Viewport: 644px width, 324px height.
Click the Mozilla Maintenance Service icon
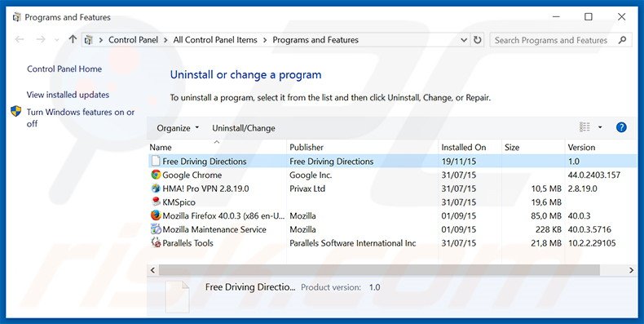coord(156,229)
